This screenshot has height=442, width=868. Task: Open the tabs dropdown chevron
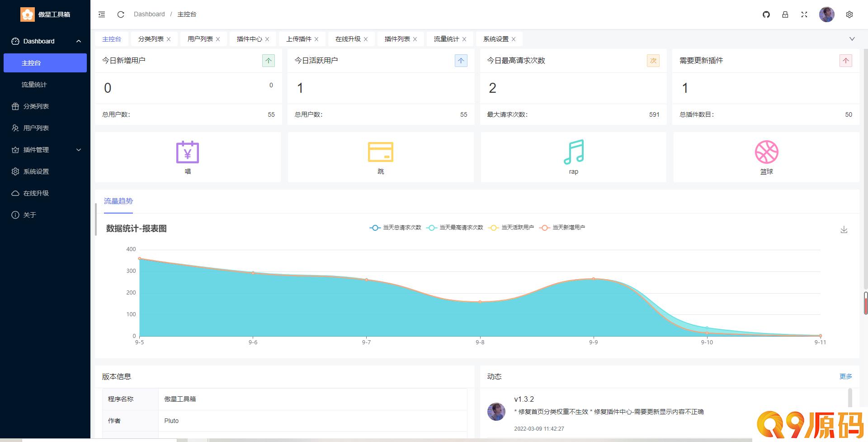pos(852,39)
